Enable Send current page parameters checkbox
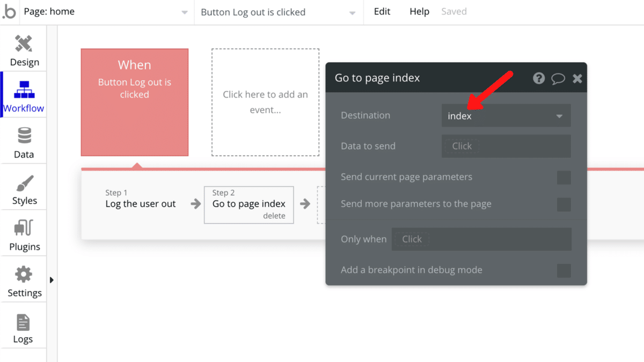The width and height of the screenshot is (644, 362). pos(563,178)
